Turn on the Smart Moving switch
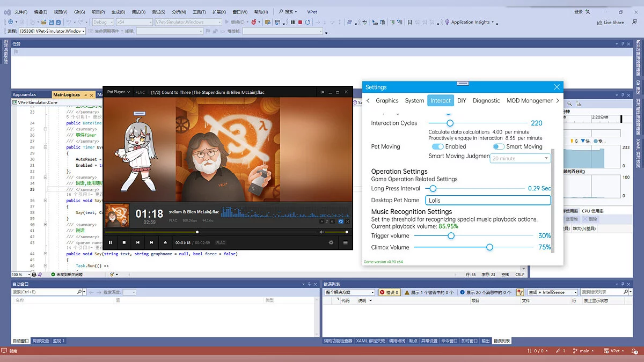The height and width of the screenshot is (362, 644). coord(499,146)
